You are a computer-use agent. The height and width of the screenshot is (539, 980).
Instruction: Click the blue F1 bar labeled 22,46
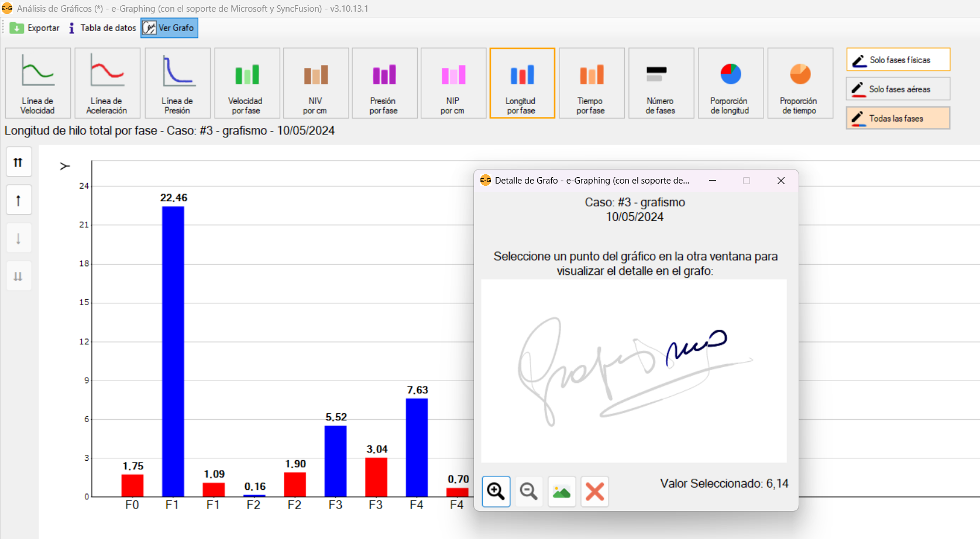click(x=173, y=351)
